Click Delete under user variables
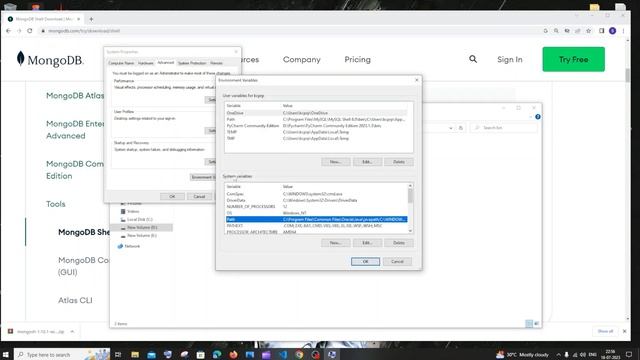 click(x=399, y=162)
